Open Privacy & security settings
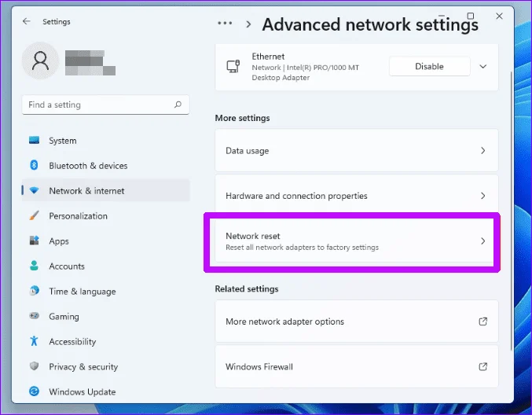Image resolution: width=532 pixels, height=415 pixels. [x=105, y=366]
